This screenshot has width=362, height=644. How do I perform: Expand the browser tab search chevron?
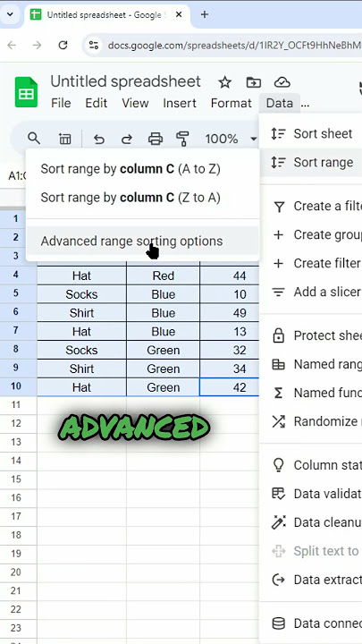[x=10, y=15]
